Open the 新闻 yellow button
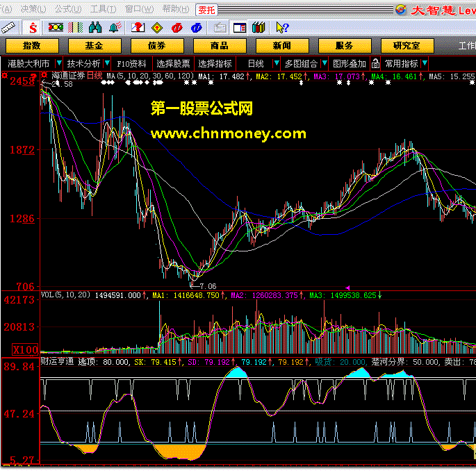This screenshot has height=471, width=476. coord(282,46)
